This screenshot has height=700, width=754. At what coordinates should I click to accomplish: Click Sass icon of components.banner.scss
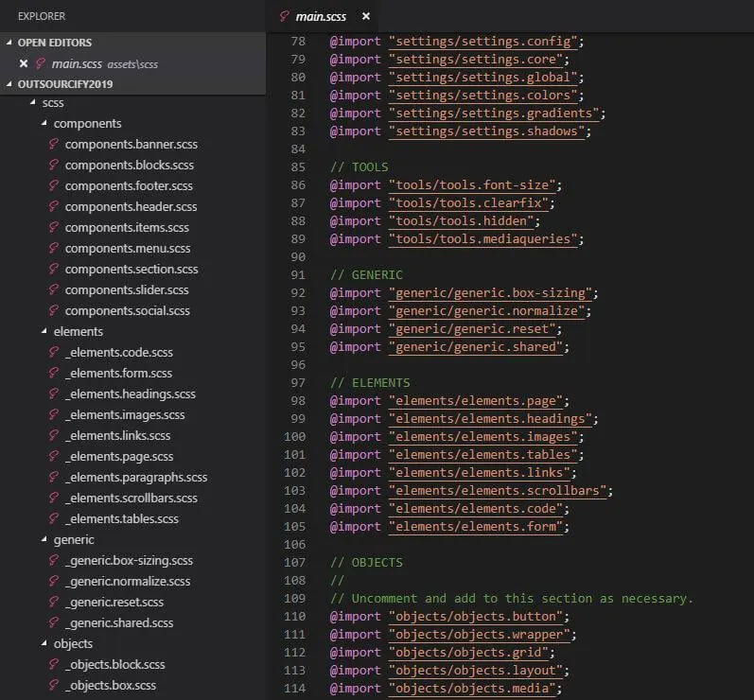[x=54, y=144]
